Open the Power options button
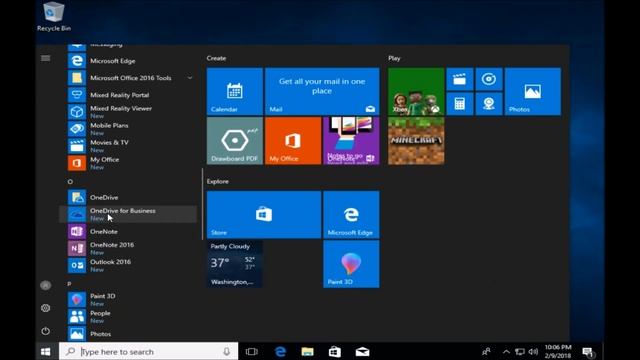The width and height of the screenshot is (640, 360). tap(46, 331)
